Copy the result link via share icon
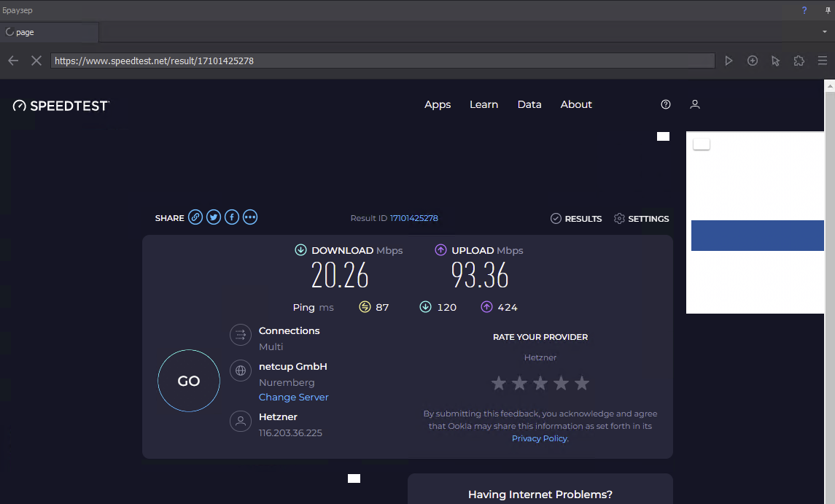Screen dimensions: 835x504 [195, 217]
